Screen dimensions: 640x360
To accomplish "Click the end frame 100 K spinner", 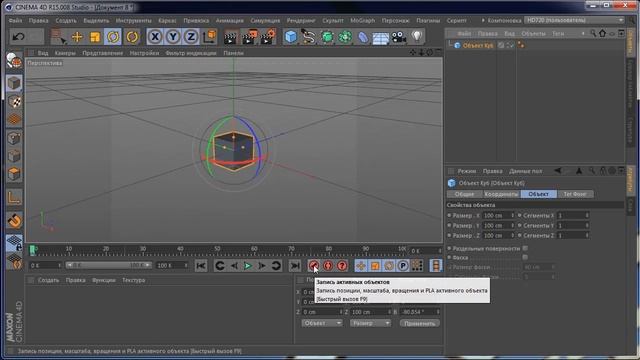I will point(186,265).
